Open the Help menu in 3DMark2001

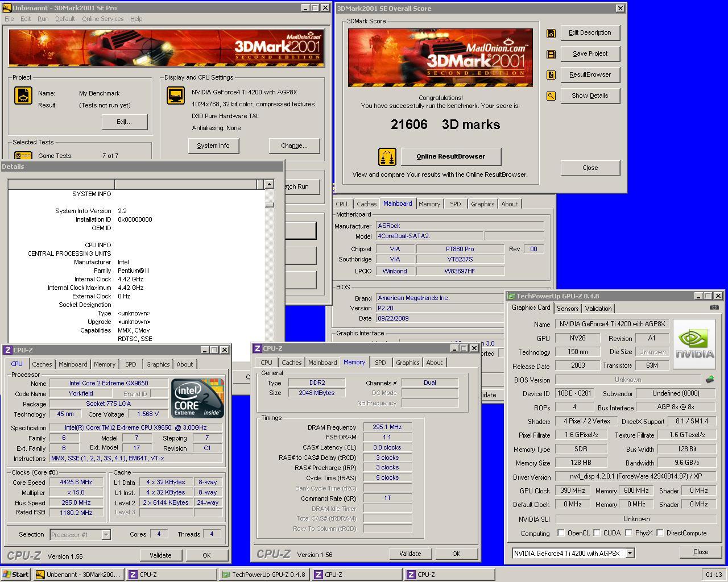point(136,19)
